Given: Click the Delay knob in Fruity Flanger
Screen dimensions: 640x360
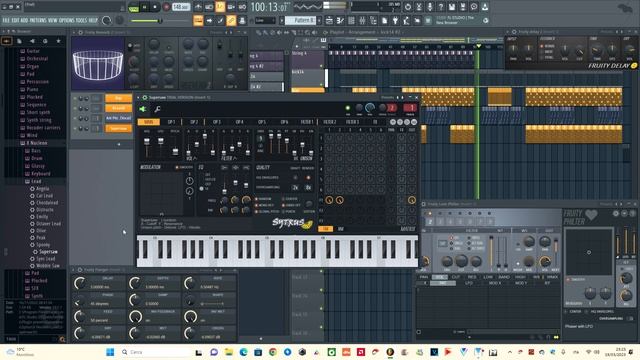Looking at the screenshot, I should [x=80, y=283].
